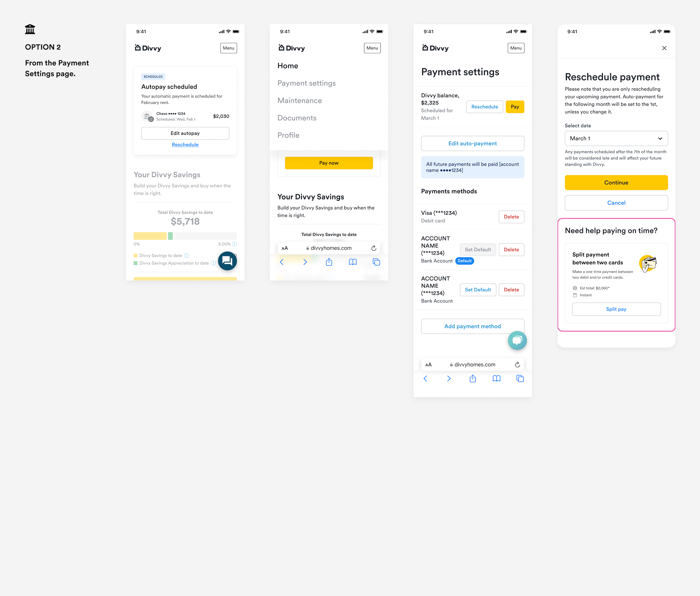Click the Edit autopay button

(x=185, y=133)
